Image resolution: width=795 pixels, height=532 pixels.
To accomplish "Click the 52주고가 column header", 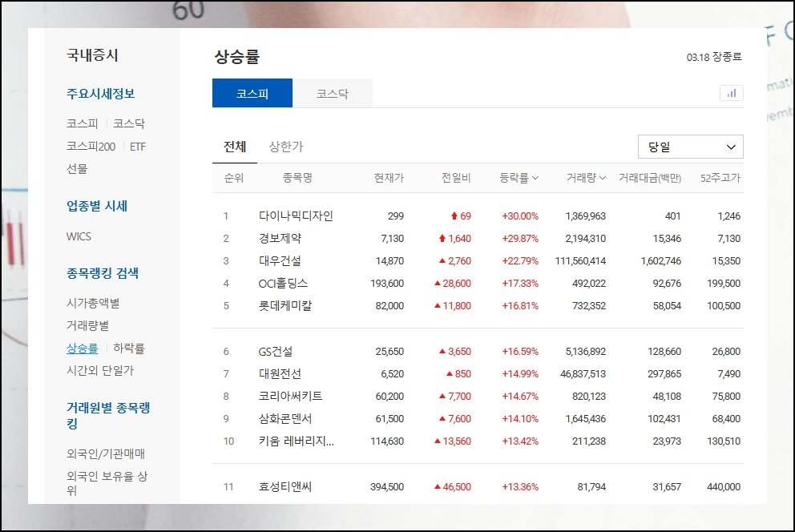I will tap(720, 178).
